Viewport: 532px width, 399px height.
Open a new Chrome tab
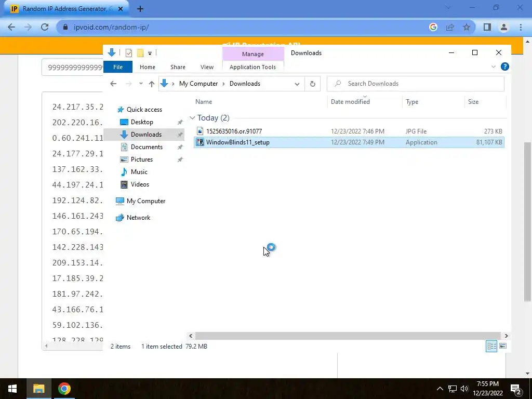pos(140,9)
